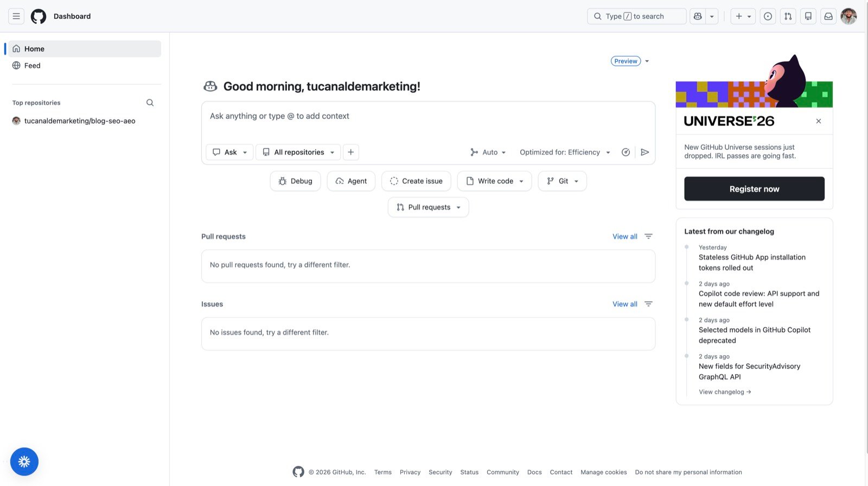
Task: Choose the Debug suggestion
Action: [295, 181]
